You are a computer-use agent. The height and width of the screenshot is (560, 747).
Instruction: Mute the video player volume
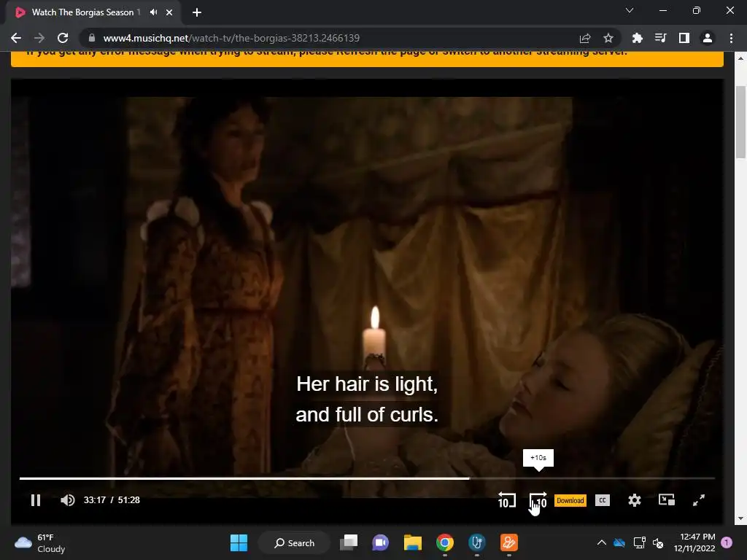pos(68,500)
